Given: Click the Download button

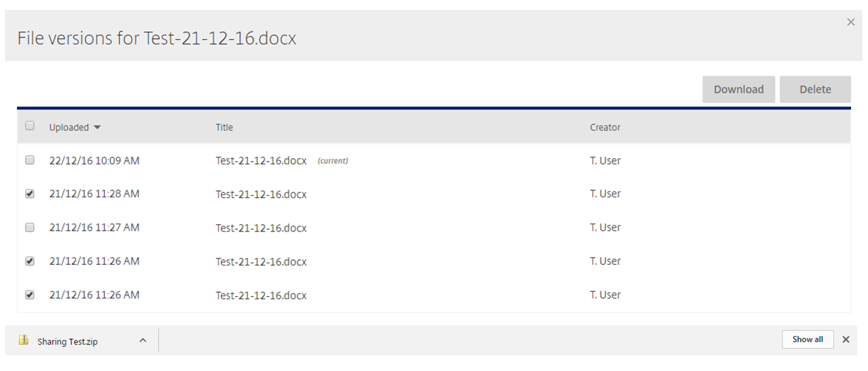Looking at the screenshot, I should pos(738,89).
